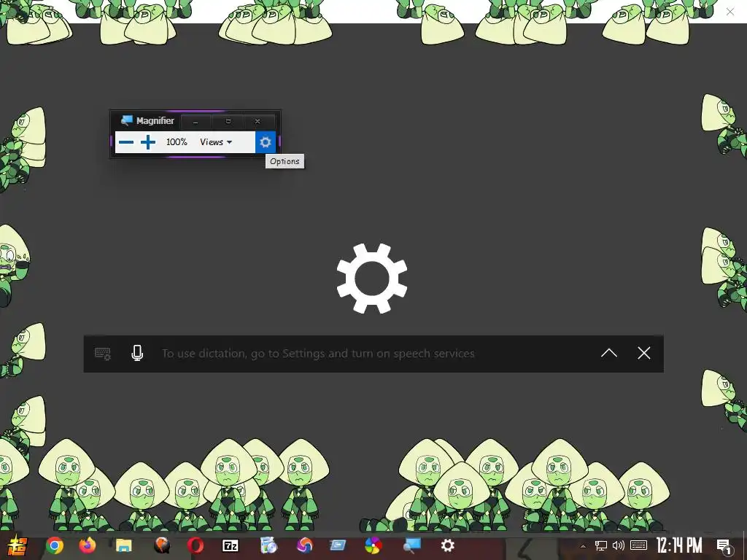
Task: Open the Start button on taskbar
Action: point(18,545)
